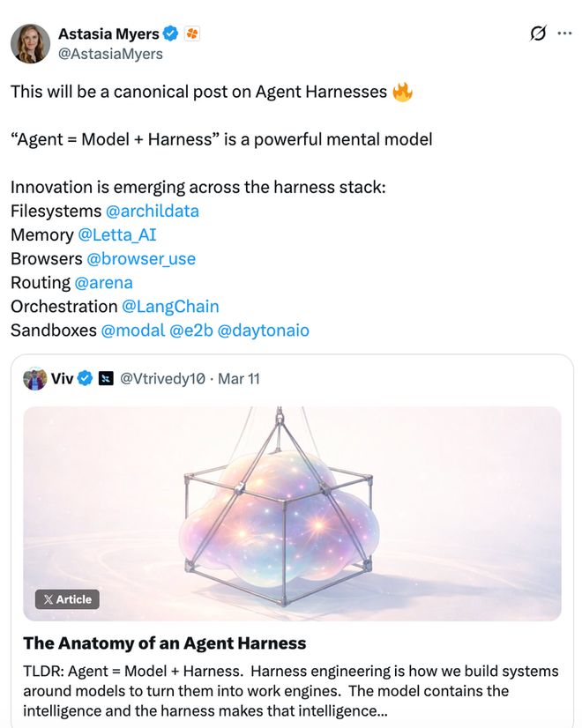The image size is (582, 728).
Task: Open "The Anatomy of an Agent Harness" title
Action: (164, 643)
